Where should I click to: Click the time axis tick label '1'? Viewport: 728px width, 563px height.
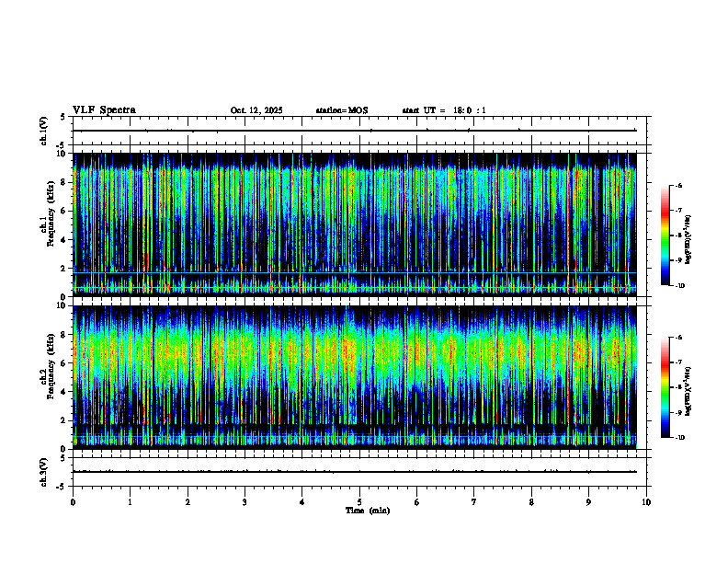130,502
